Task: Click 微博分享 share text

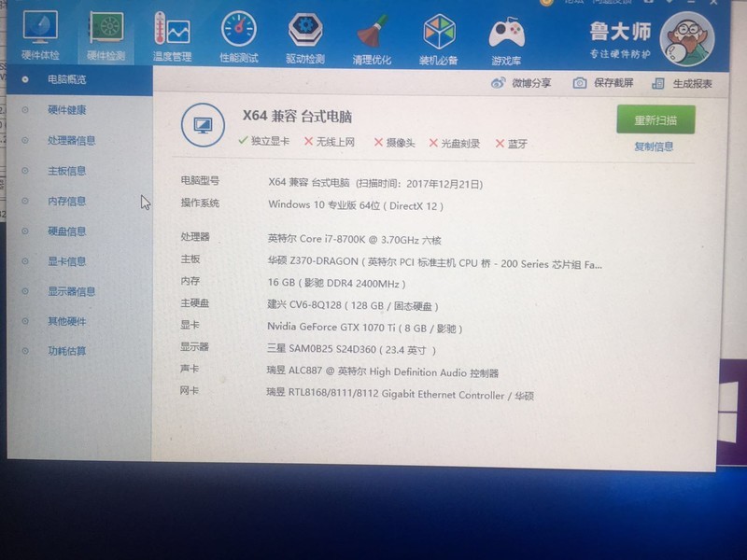Action: click(x=531, y=83)
